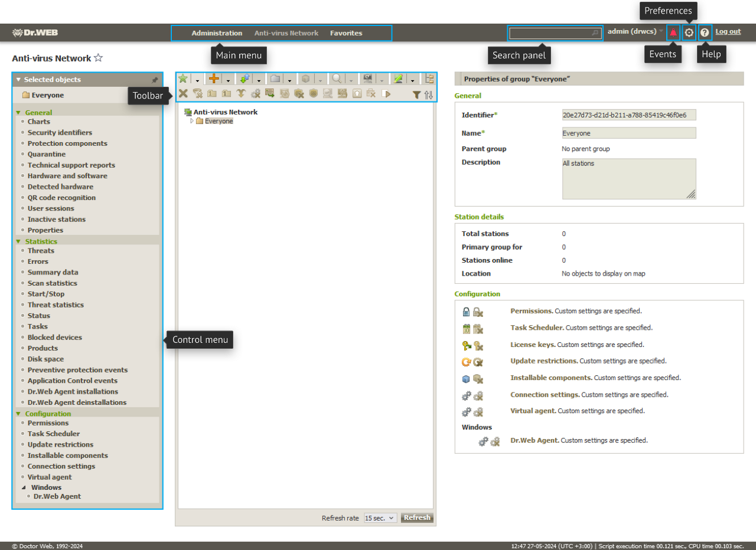The image size is (756, 550).
Task: Click the remove-license-key icon beside License keys
Action: tap(478, 346)
